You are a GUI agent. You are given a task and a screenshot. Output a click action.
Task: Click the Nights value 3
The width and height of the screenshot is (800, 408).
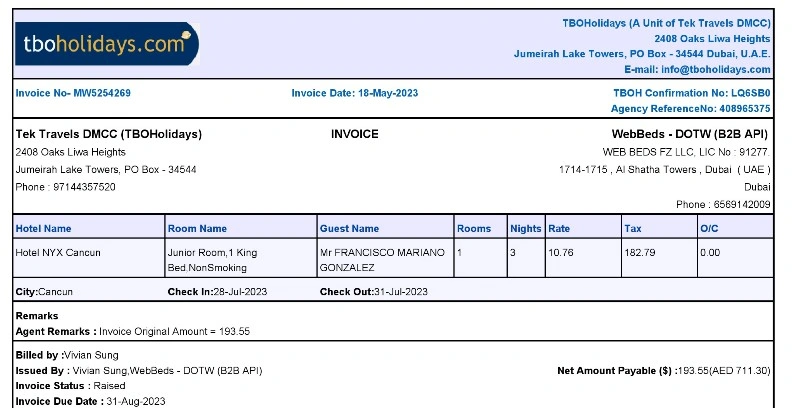click(513, 252)
